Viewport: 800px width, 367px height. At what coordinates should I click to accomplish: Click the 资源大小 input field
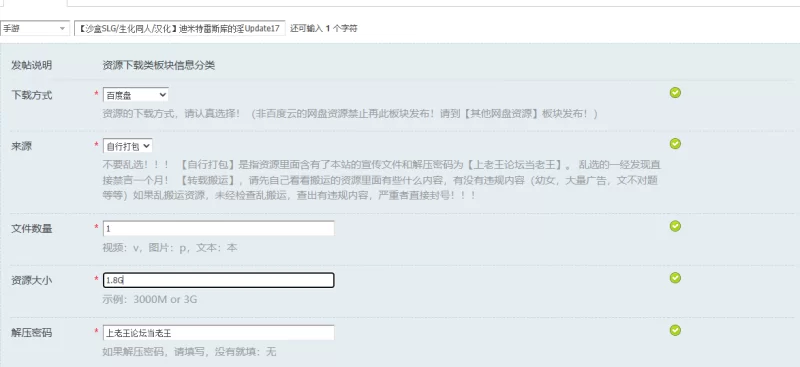[218, 280]
